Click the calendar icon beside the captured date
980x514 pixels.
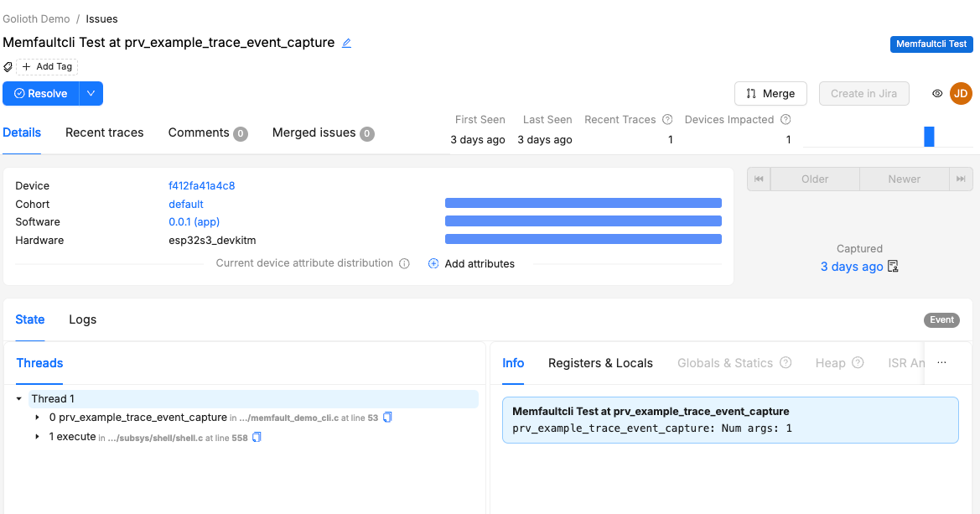click(892, 267)
